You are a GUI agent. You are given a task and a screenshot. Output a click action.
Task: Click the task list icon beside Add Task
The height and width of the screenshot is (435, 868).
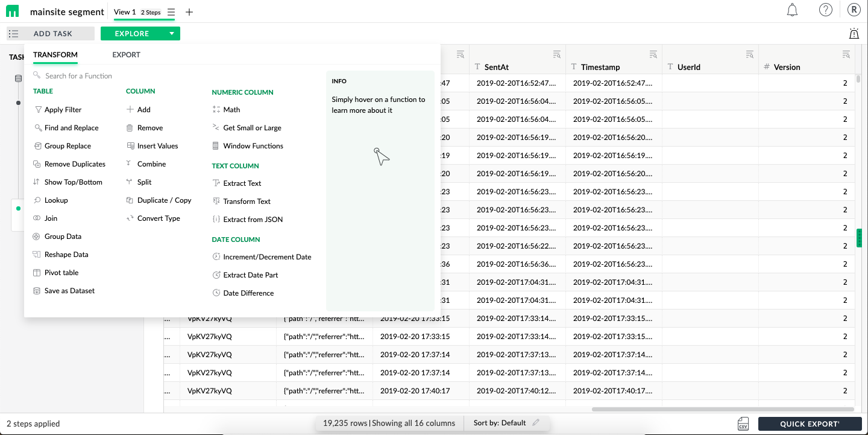14,34
